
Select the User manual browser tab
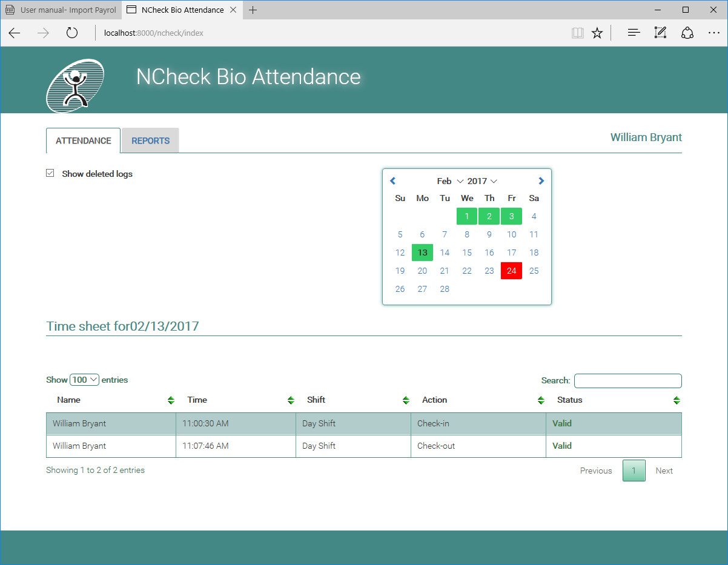point(61,10)
